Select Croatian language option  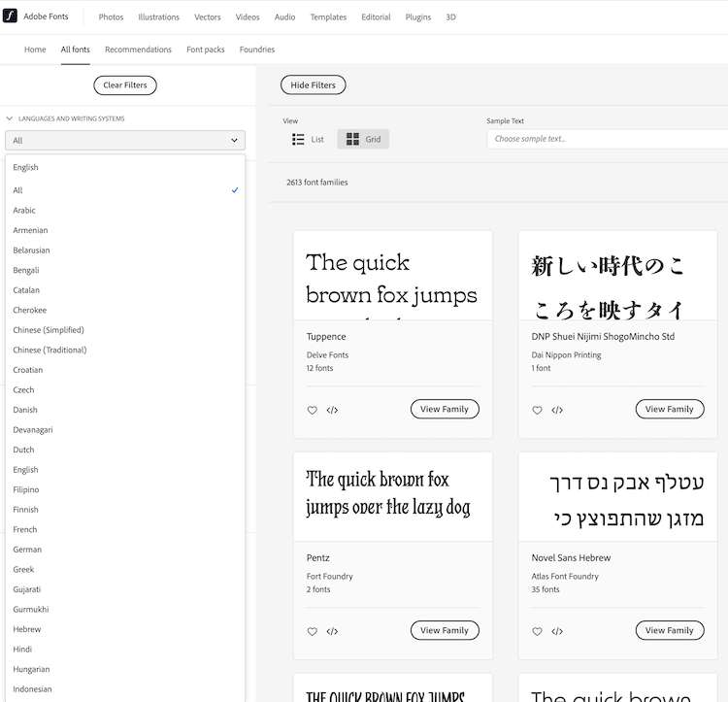point(125,370)
